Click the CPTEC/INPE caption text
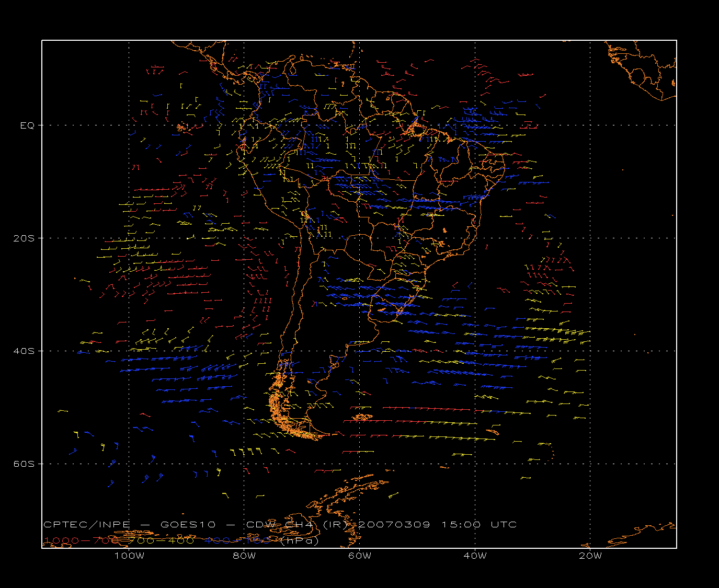This screenshot has width=719, height=588. (88, 524)
